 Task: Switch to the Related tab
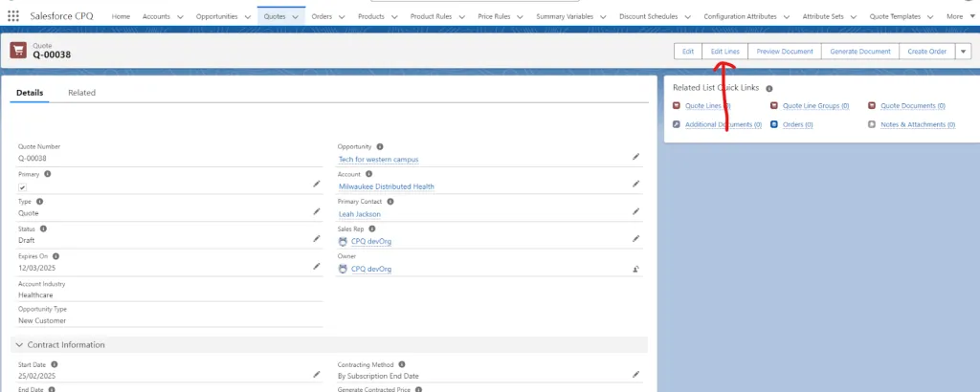82,93
